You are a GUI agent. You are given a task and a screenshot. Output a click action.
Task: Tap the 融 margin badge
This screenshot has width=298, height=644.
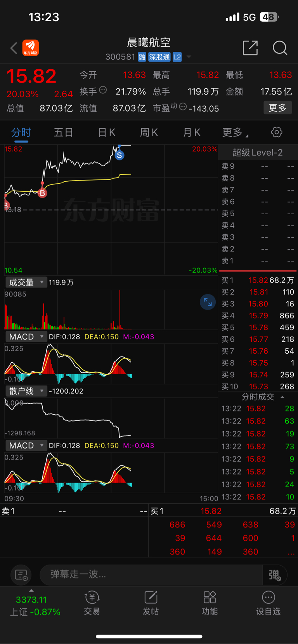142,57
